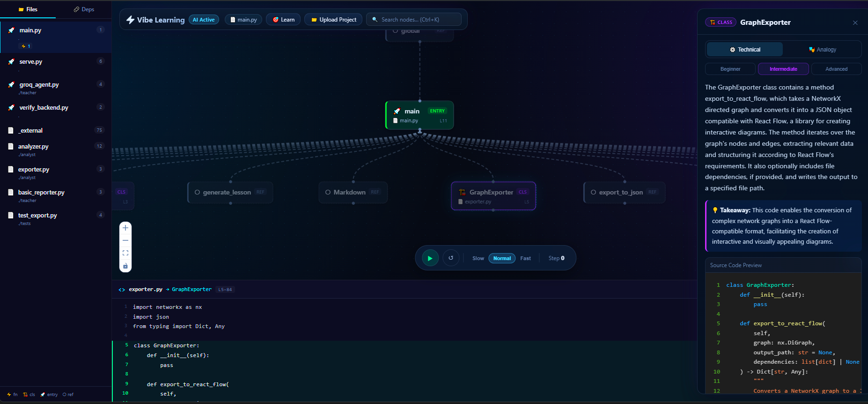
Task: Select the generate_lesson node in the graph
Action: point(230,192)
